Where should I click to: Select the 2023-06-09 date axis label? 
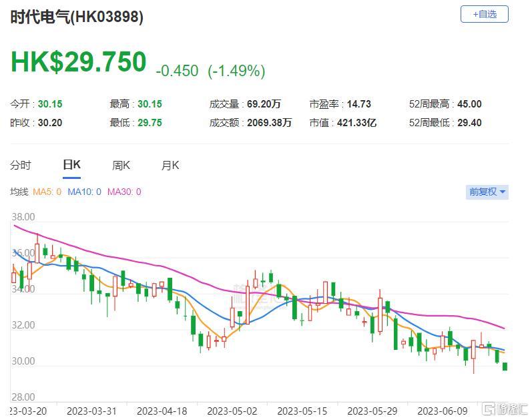441,410
